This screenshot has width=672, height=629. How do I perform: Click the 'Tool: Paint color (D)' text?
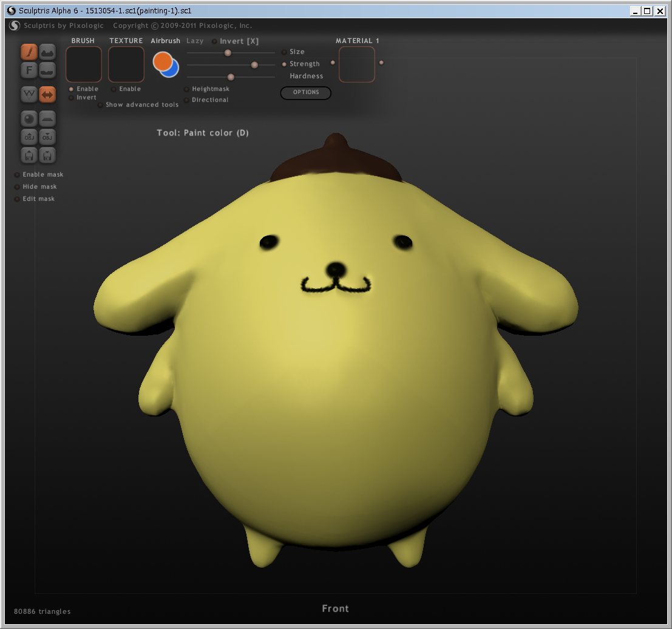(x=203, y=133)
